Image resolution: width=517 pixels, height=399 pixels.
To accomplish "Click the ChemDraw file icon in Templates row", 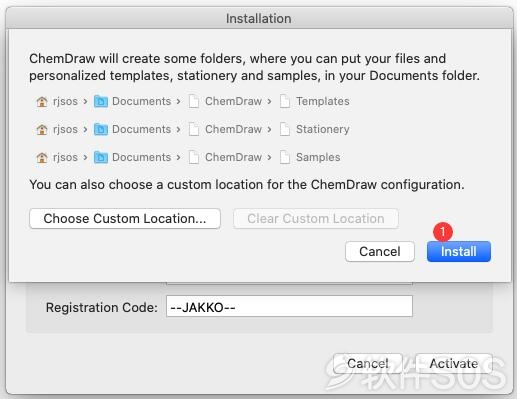I will click(194, 101).
